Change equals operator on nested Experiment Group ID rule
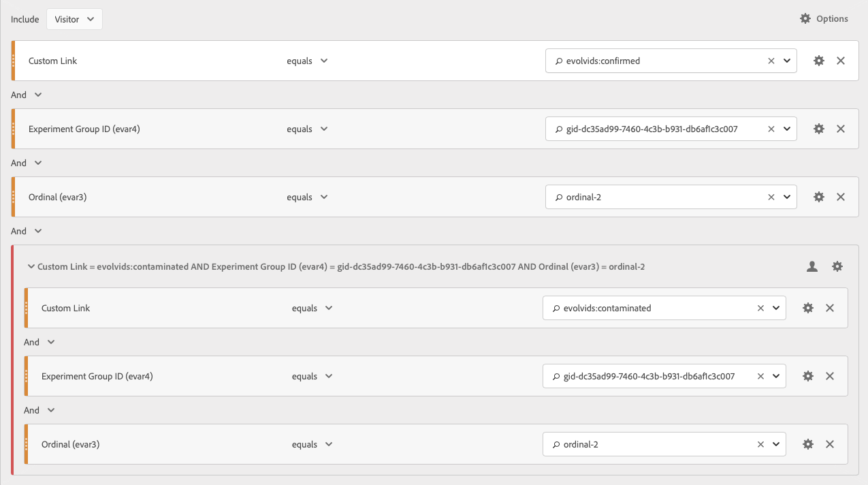This screenshot has height=485, width=868. pyautogui.click(x=312, y=376)
